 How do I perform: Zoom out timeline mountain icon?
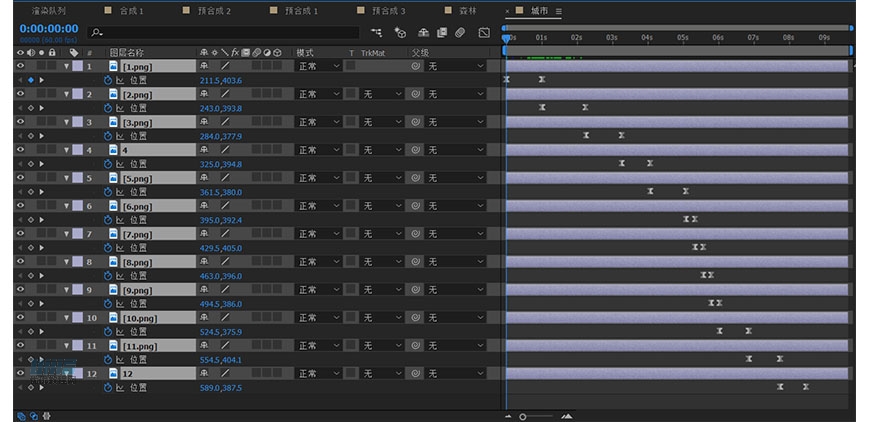pyautogui.click(x=509, y=416)
